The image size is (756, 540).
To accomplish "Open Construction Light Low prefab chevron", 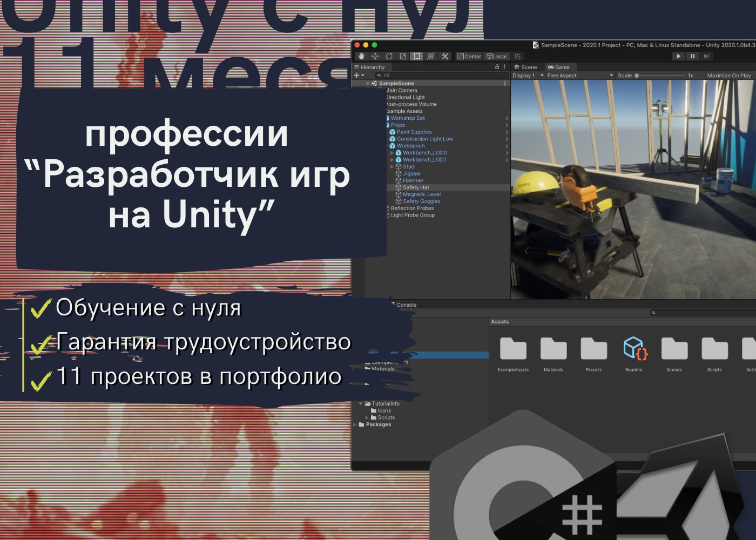I will pos(507,139).
